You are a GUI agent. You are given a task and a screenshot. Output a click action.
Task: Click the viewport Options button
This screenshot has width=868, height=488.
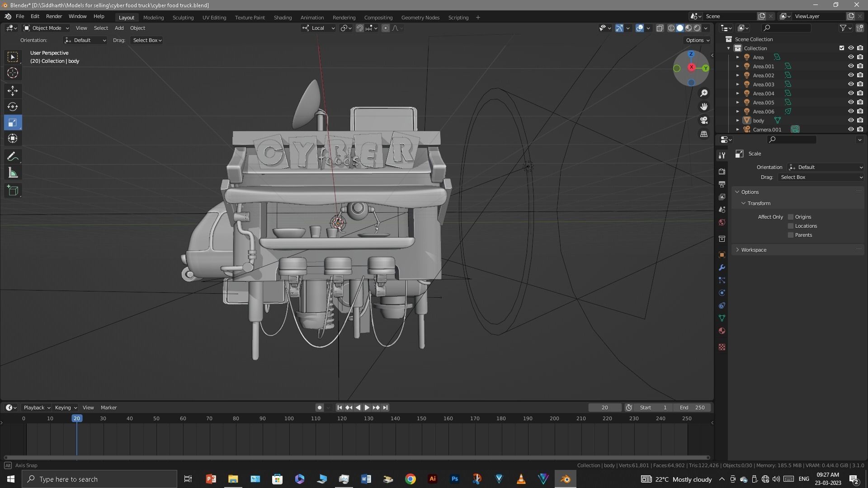coord(698,40)
